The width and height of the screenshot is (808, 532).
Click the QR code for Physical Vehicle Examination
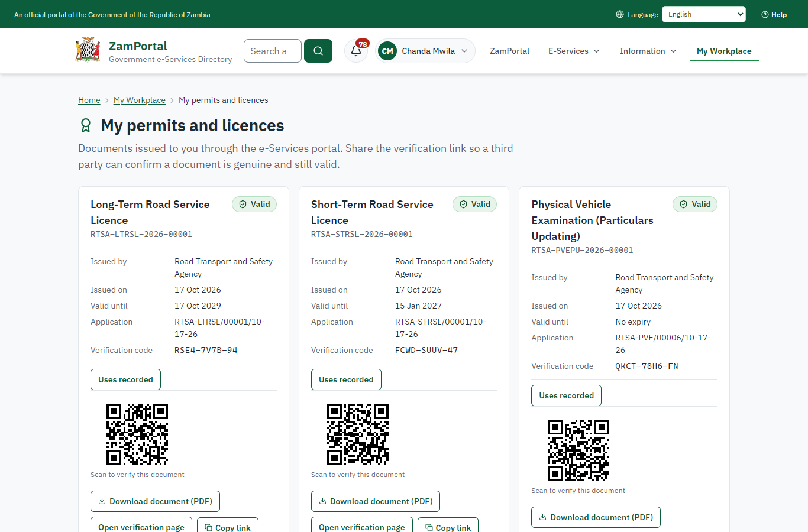578,450
